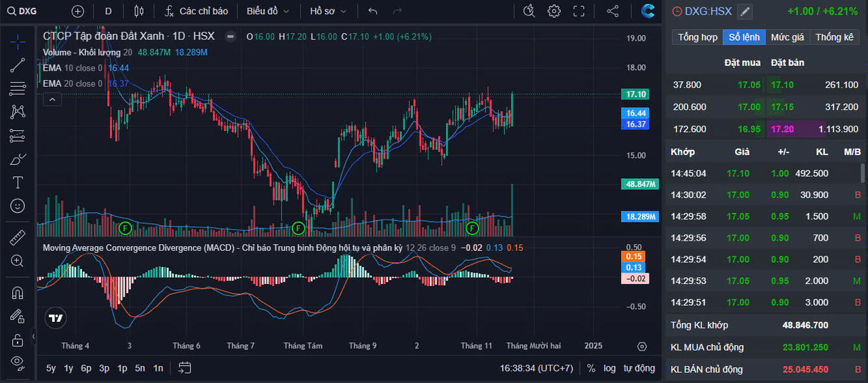Open Các chỉ báo indicators
Image resolution: width=868 pixels, height=383 pixels.
196,12
